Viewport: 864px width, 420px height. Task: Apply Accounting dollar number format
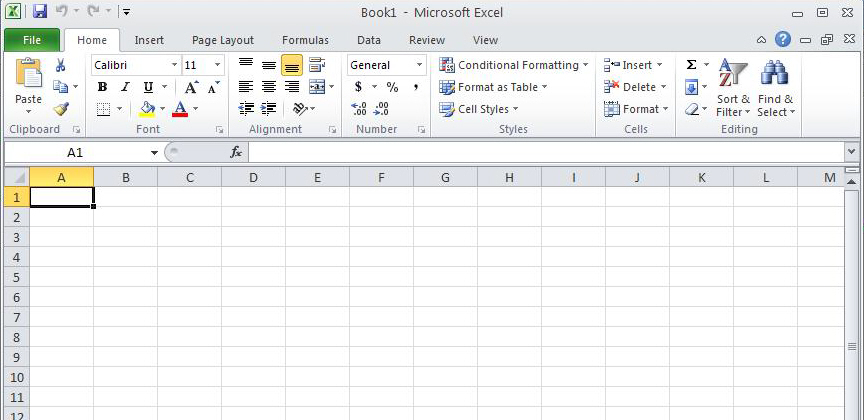(x=358, y=87)
